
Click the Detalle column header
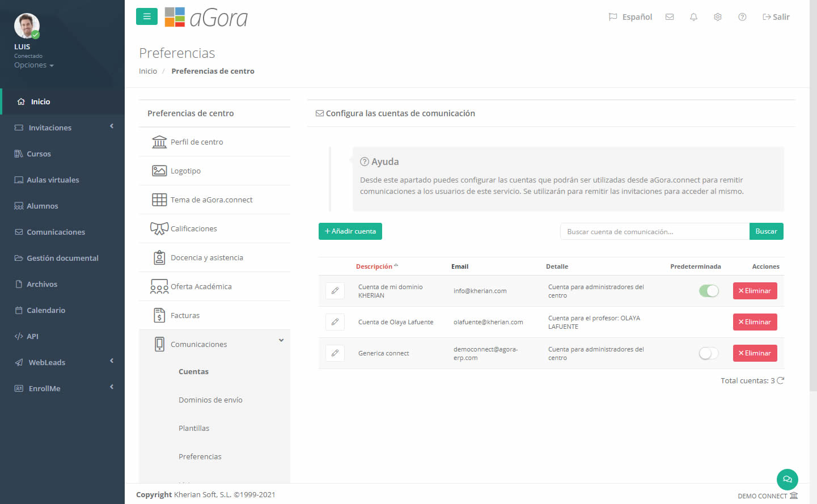(x=557, y=266)
